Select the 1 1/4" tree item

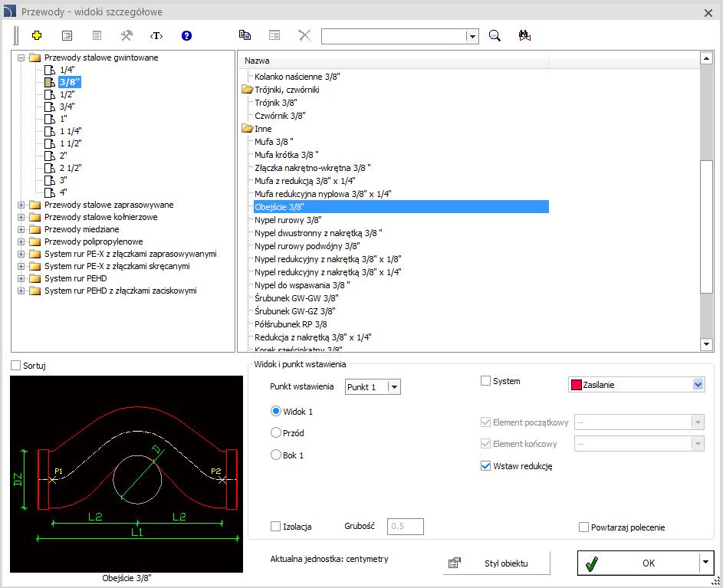click(71, 131)
